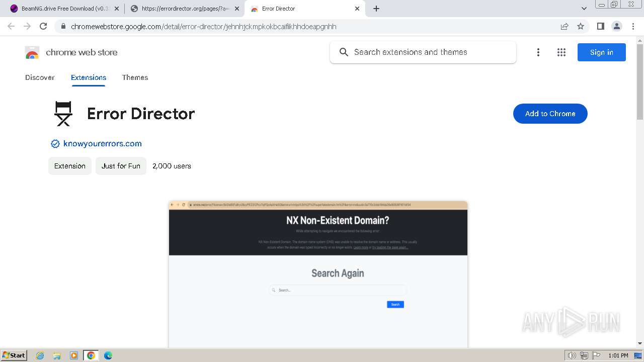Click the Chrome taskbar icon

pos(91,355)
